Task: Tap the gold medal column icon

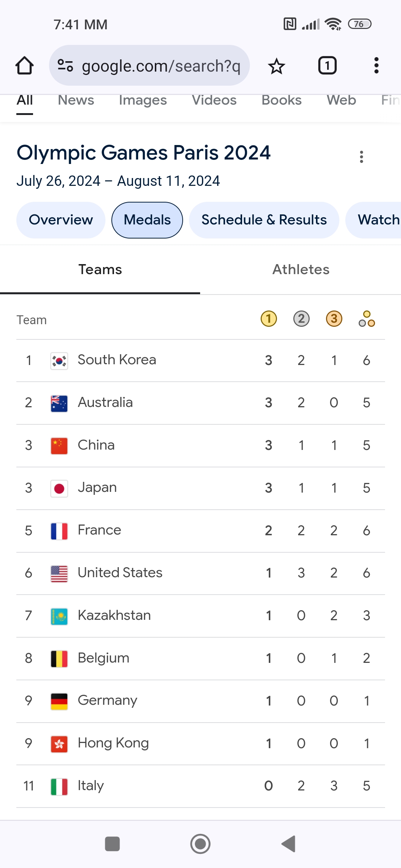Action: [x=268, y=319]
